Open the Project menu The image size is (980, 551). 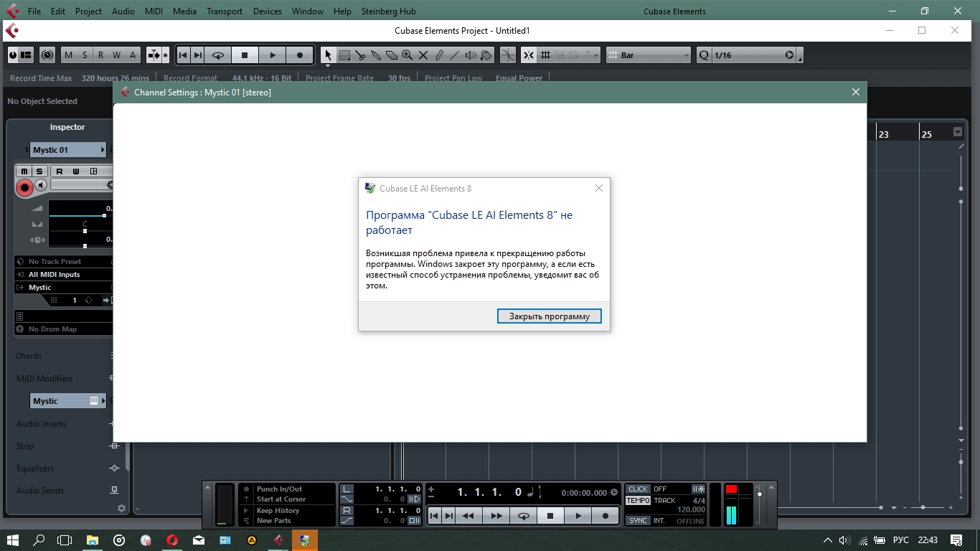[x=88, y=11]
